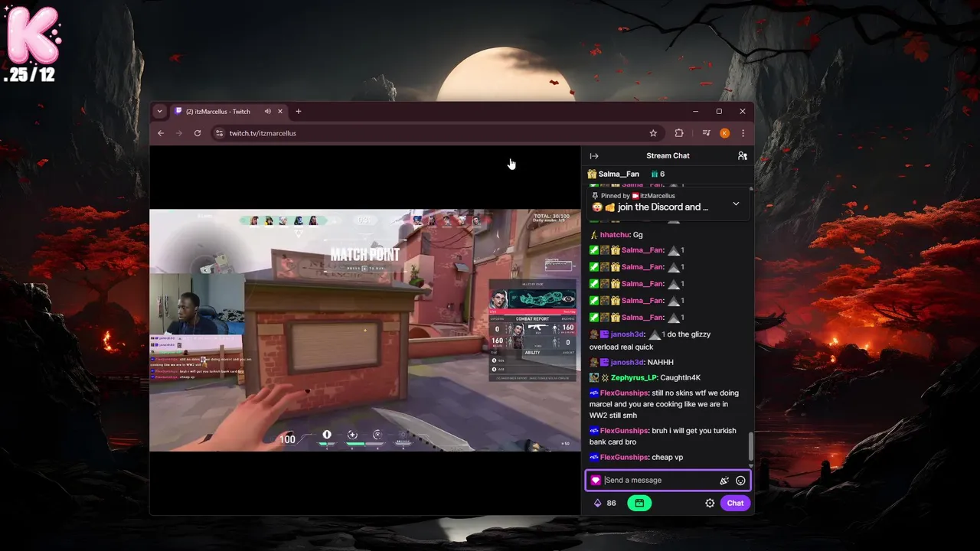Screen dimensions: 980x551
Task: Collapse the Stream Chat panel
Action: (594, 156)
